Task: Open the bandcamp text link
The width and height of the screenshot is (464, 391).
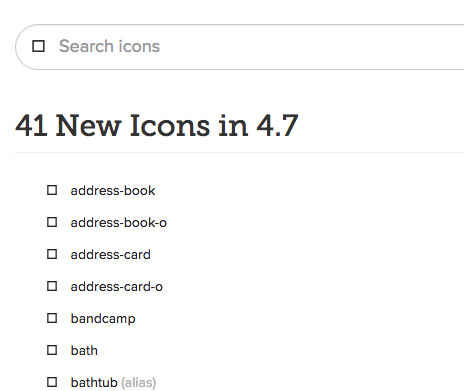Action: click(x=103, y=319)
